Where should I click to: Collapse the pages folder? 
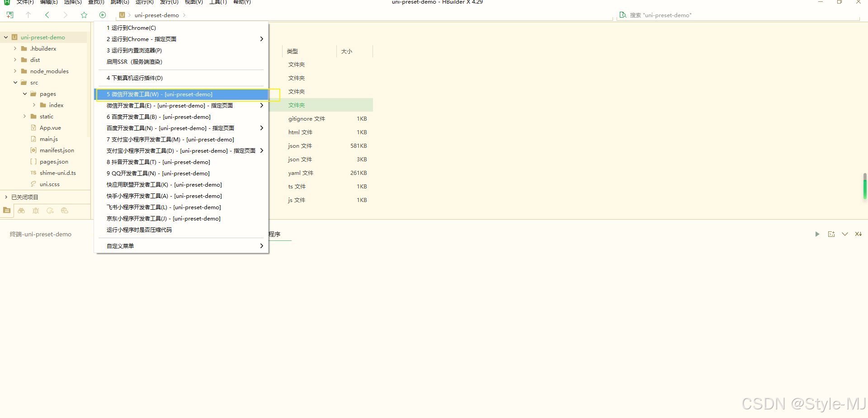click(x=25, y=94)
